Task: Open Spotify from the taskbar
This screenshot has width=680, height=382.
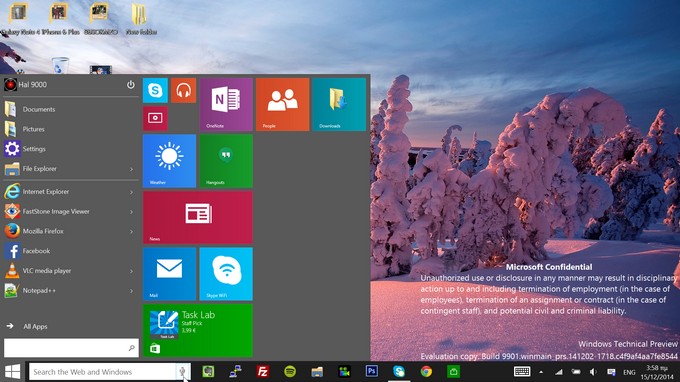Action: (290, 372)
